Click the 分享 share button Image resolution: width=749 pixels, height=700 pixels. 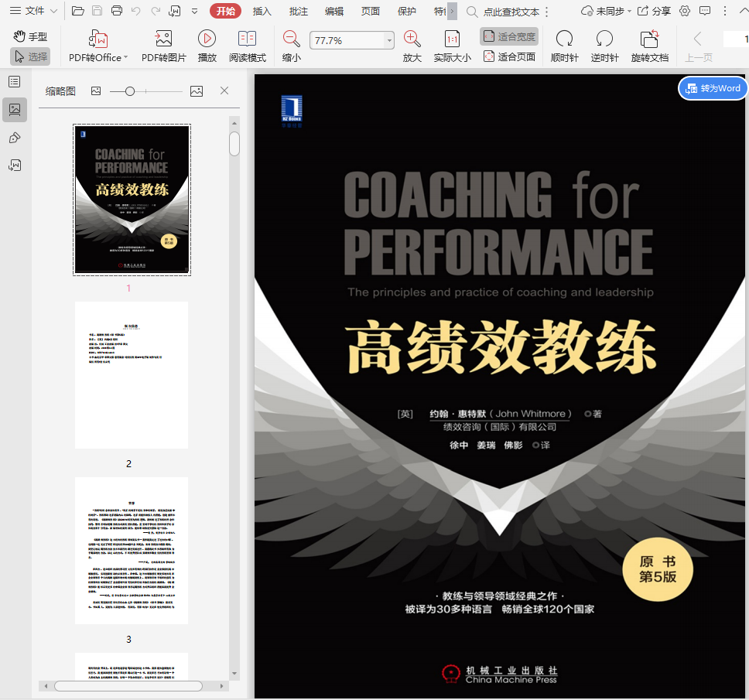(655, 11)
